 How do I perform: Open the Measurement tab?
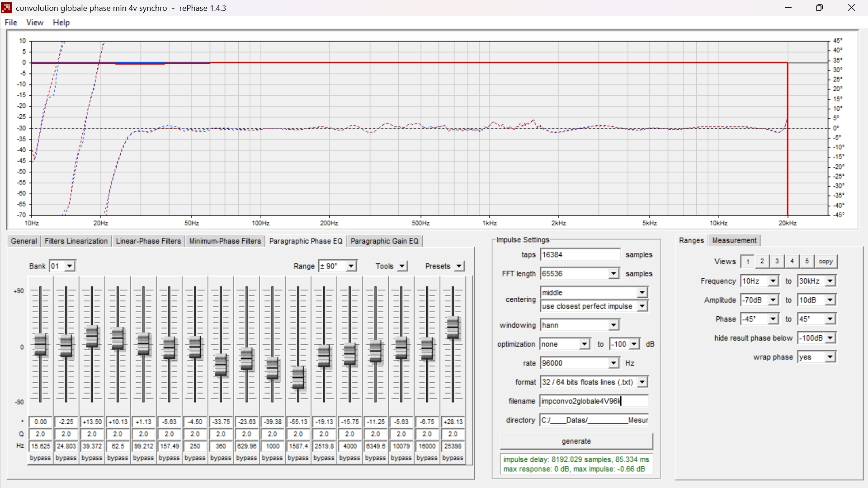click(734, 241)
